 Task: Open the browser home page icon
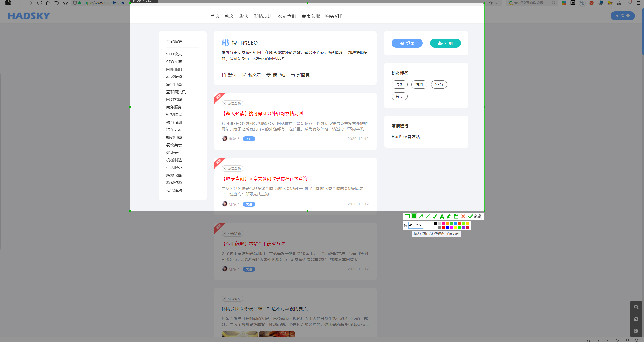(48, 3)
